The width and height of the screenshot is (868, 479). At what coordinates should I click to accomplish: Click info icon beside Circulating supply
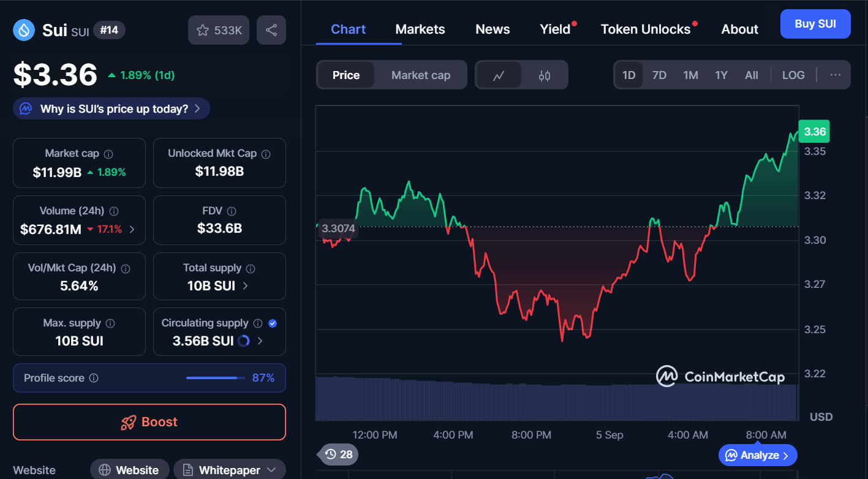258,323
